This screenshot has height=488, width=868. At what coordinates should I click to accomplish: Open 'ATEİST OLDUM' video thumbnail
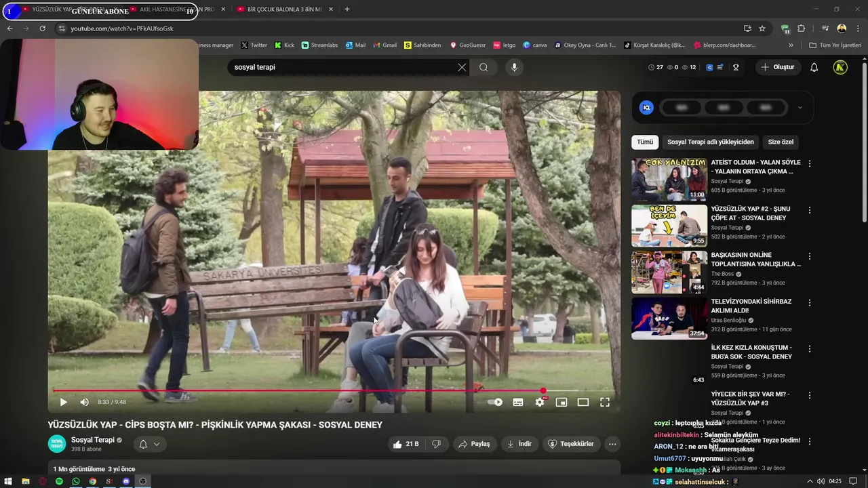tap(669, 180)
